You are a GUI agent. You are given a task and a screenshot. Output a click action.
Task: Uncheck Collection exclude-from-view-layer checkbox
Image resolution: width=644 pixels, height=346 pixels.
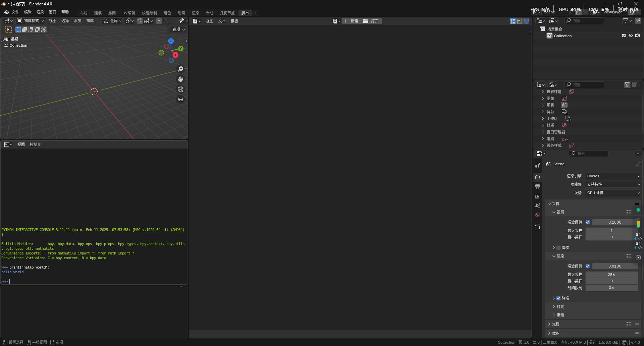624,36
